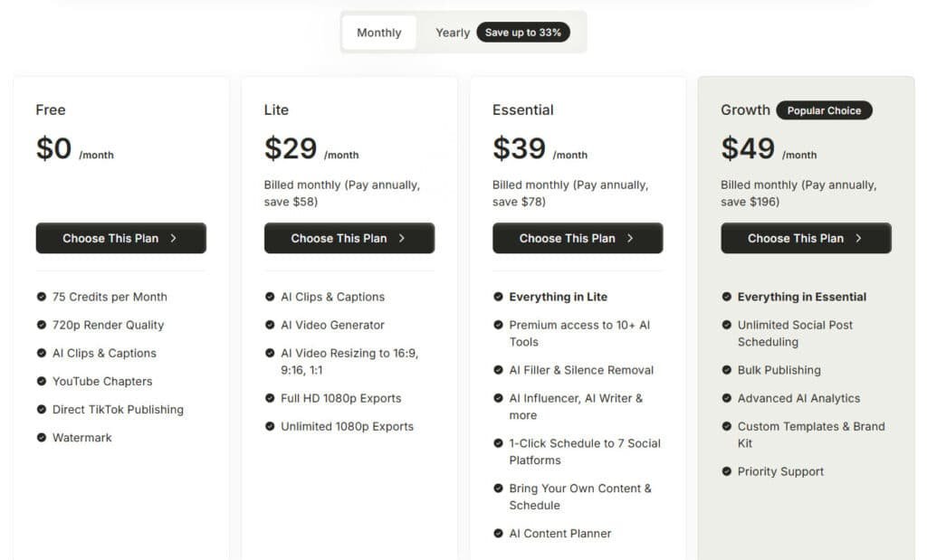Screen dimensions: 927x560
Task: Click checkmark icon beside 75 Credits per Month
Action: 42,297
